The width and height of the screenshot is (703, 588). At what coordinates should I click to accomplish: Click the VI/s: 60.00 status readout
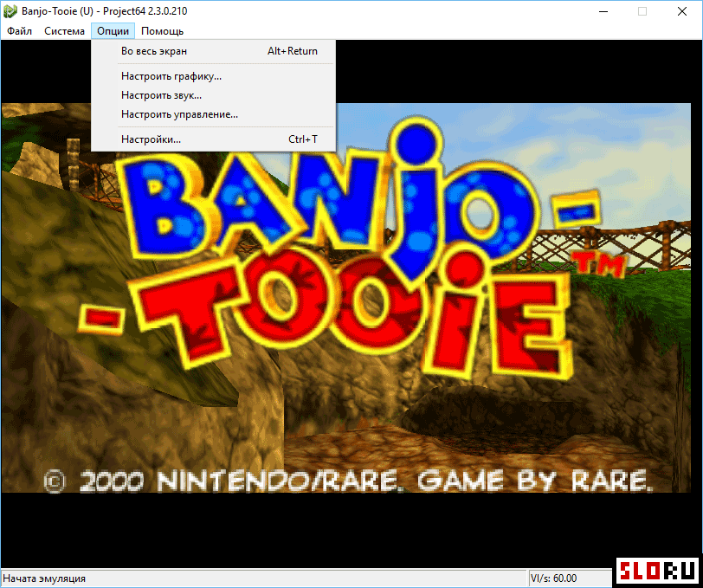pyautogui.click(x=554, y=578)
